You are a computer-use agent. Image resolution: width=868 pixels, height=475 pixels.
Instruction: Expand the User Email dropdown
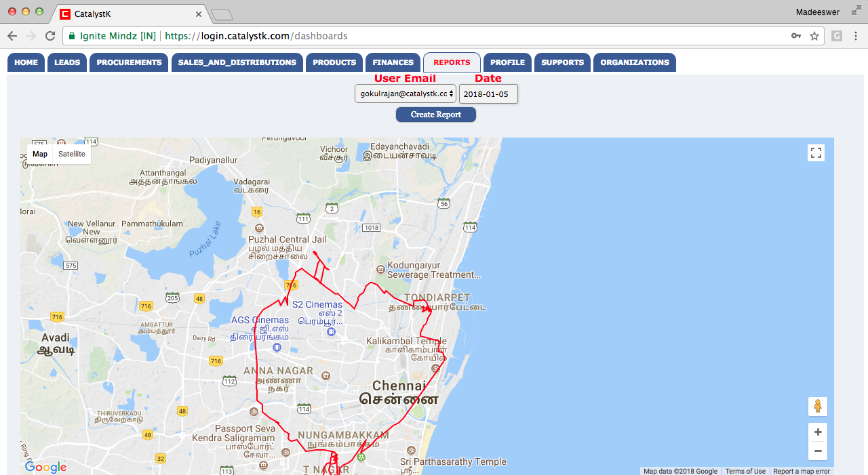point(406,94)
